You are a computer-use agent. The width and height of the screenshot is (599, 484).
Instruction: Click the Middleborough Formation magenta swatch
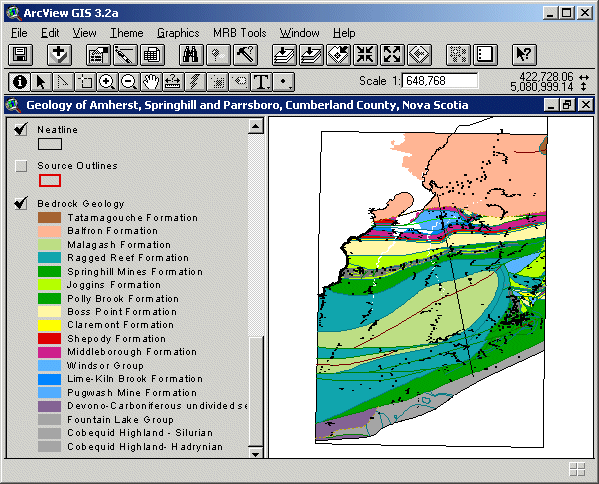click(x=50, y=352)
